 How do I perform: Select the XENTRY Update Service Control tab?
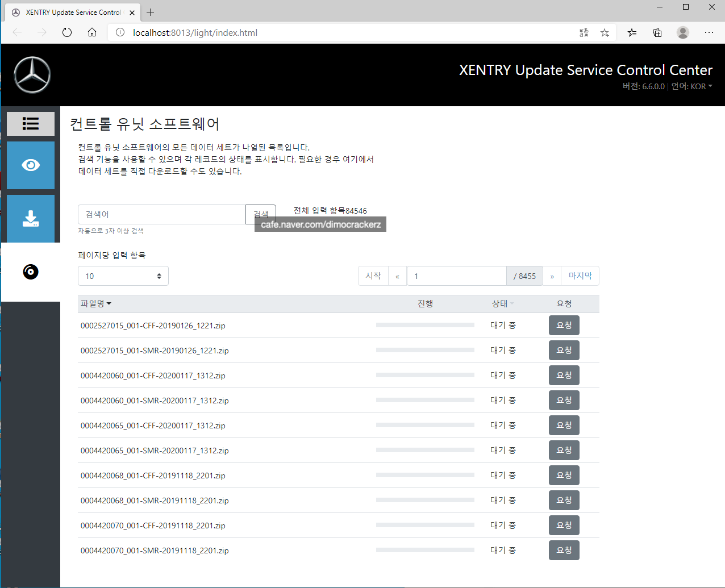click(x=73, y=12)
